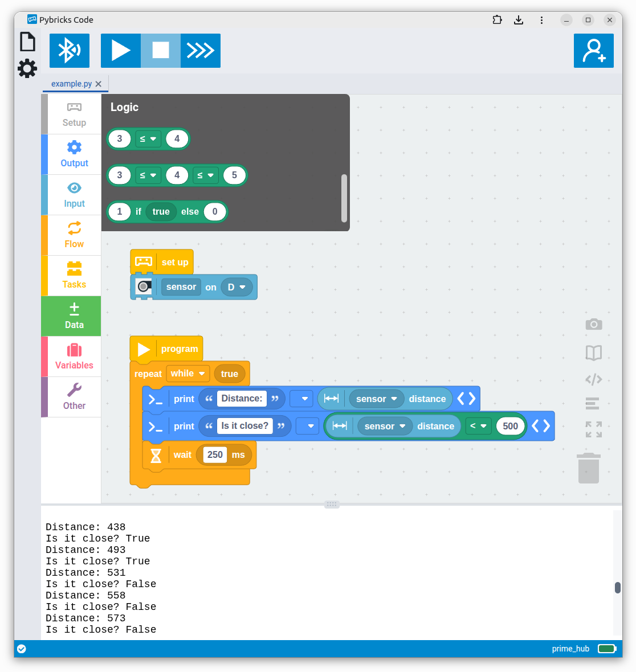Open the install app icon in title bar

tap(519, 20)
